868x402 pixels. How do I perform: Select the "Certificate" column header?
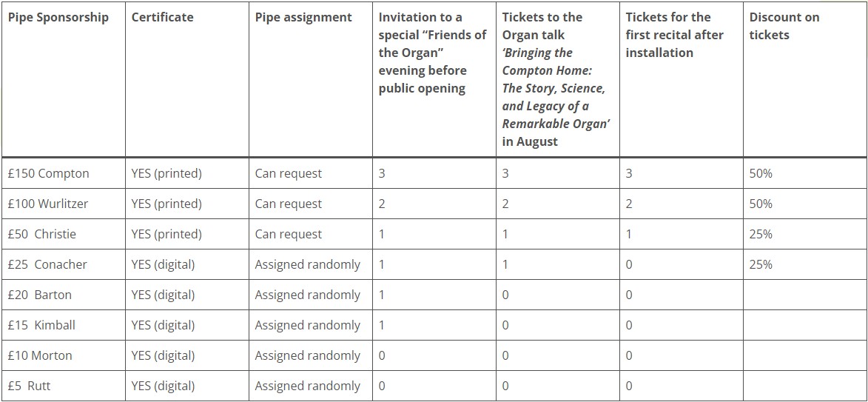coord(162,17)
